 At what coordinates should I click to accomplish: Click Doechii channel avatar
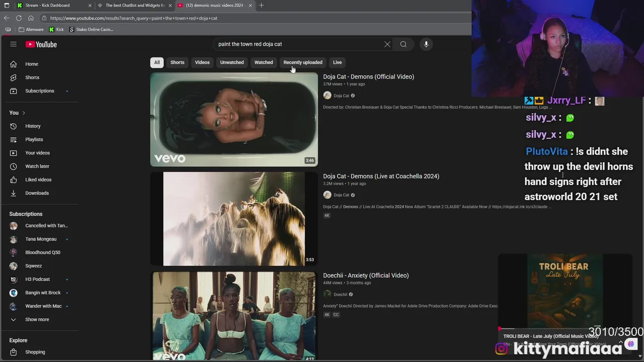[327, 294]
